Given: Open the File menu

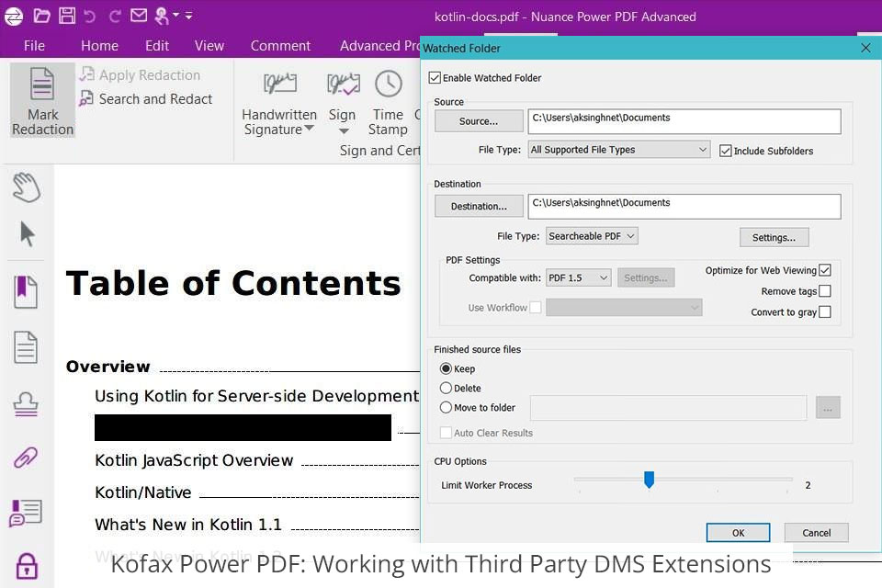Looking at the screenshot, I should point(34,46).
